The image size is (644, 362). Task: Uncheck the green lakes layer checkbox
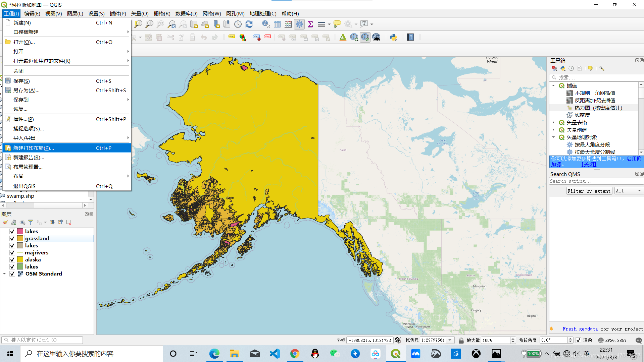(12, 267)
